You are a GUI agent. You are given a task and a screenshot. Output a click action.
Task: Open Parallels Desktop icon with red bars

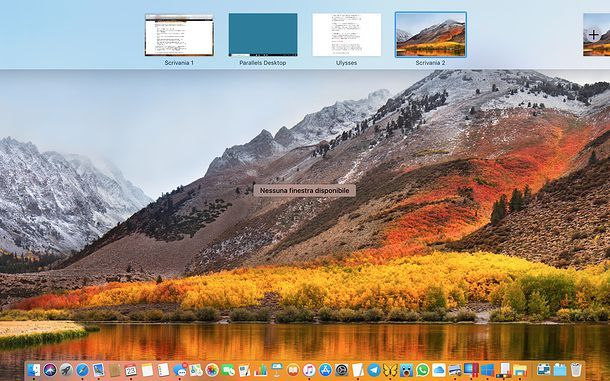click(x=471, y=370)
